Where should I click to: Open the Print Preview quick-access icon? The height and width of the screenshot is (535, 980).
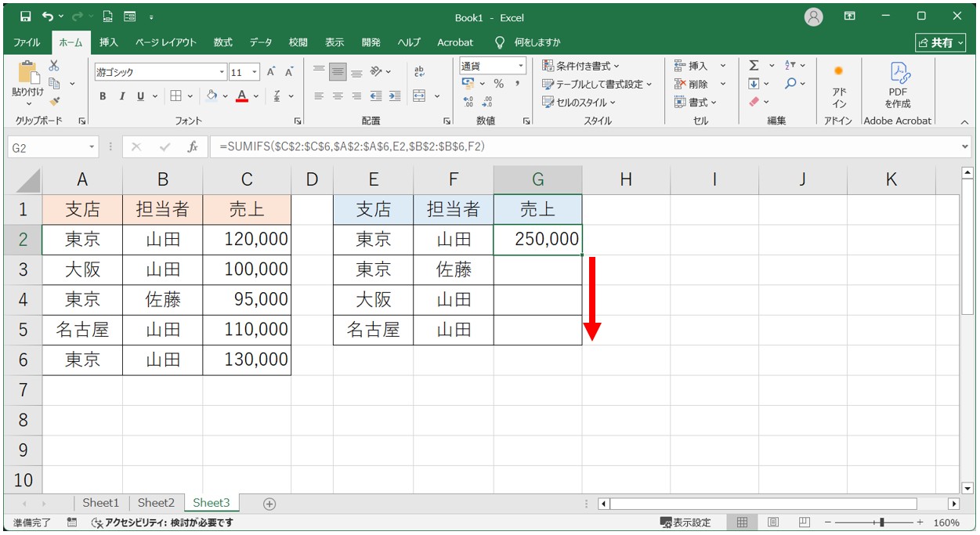click(x=107, y=16)
